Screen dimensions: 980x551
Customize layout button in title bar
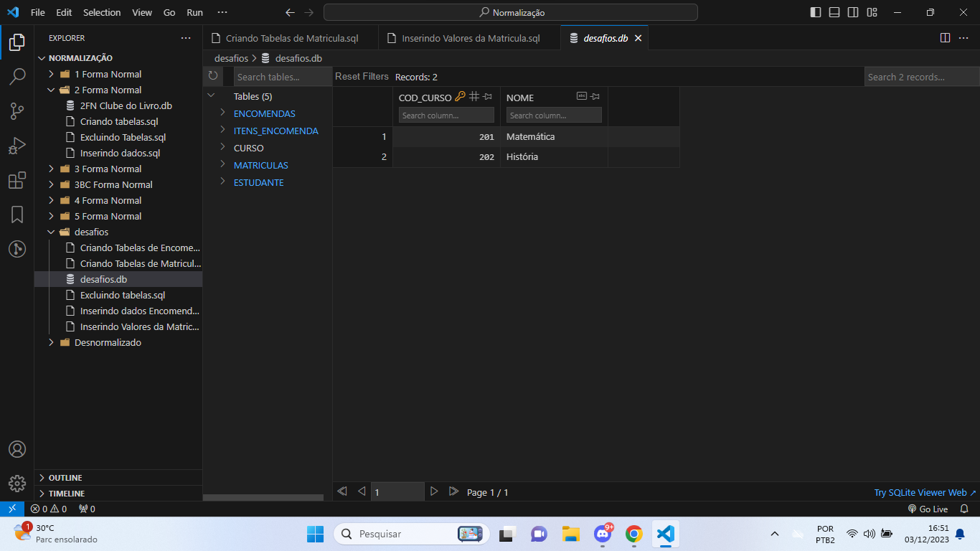[872, 12]
